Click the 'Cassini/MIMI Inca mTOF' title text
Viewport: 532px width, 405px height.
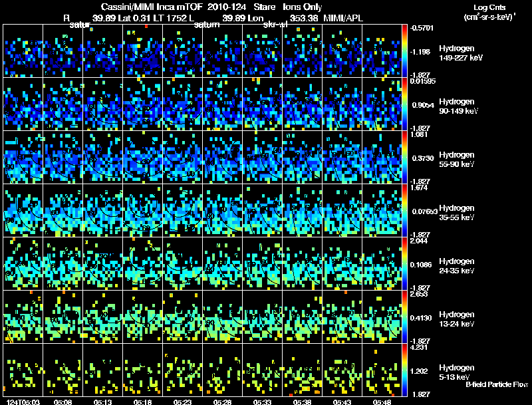click(152, 7)
